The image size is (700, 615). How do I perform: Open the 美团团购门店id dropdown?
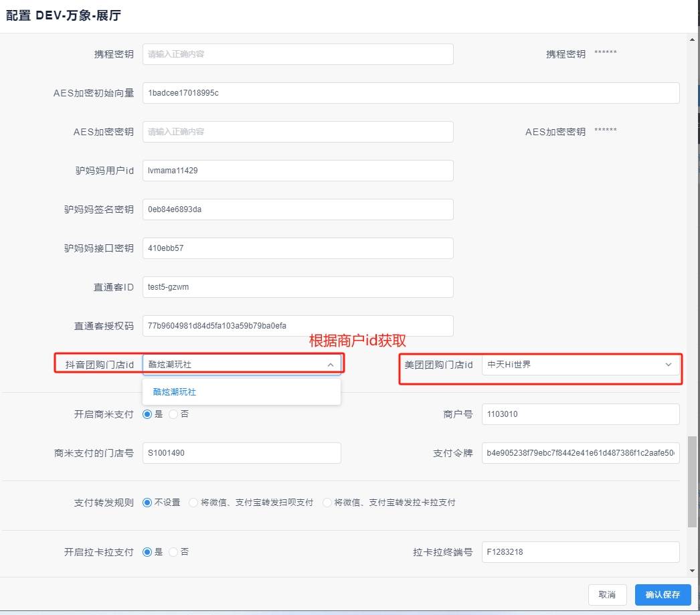(580, 365)
